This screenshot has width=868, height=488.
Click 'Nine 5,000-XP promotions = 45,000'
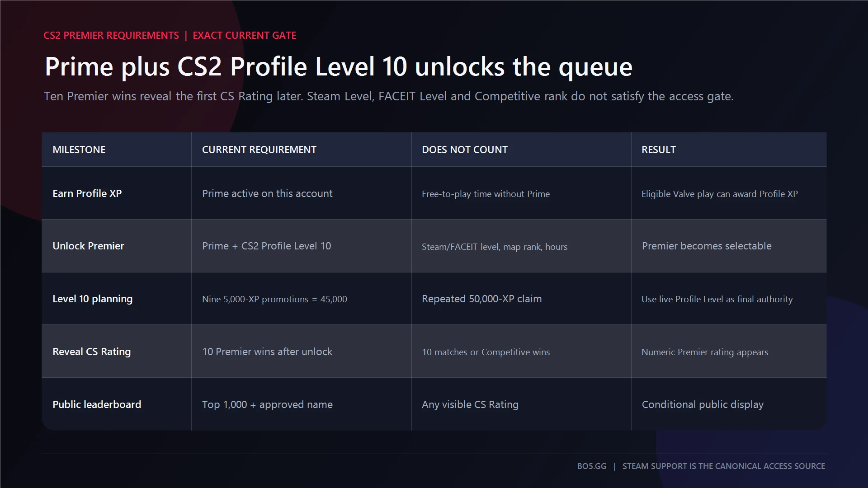pyautogui.click(x=274, y=299)
